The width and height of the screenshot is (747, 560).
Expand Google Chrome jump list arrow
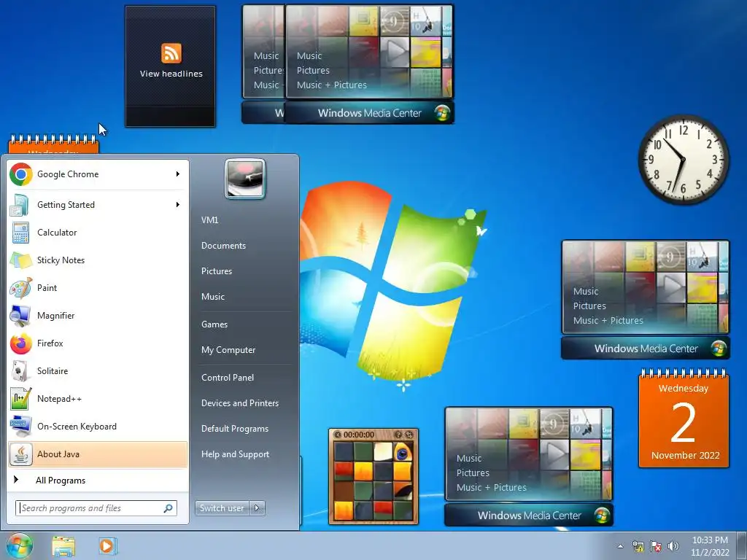tap(178, 174)
